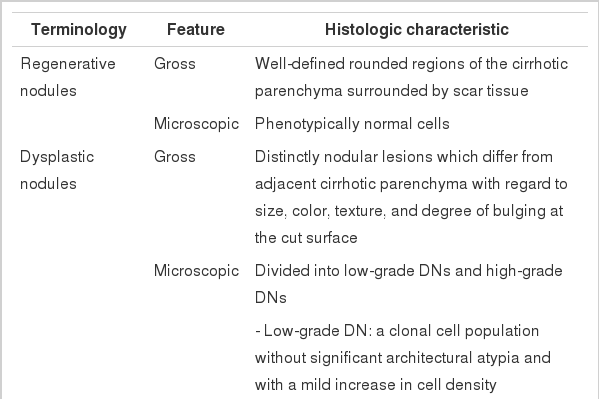Click the Histologic characteristic column header
The image size is (599, 399).
[417, 29]
